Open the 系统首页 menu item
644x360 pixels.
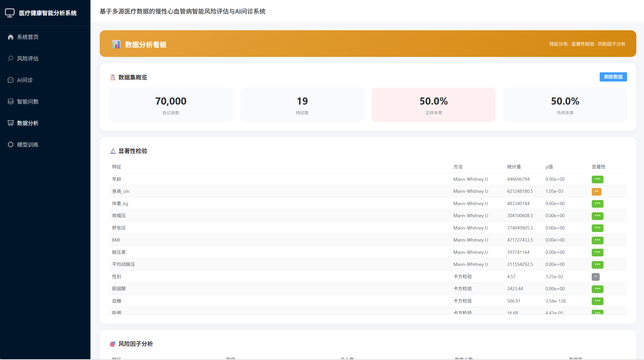pos(45,37)
